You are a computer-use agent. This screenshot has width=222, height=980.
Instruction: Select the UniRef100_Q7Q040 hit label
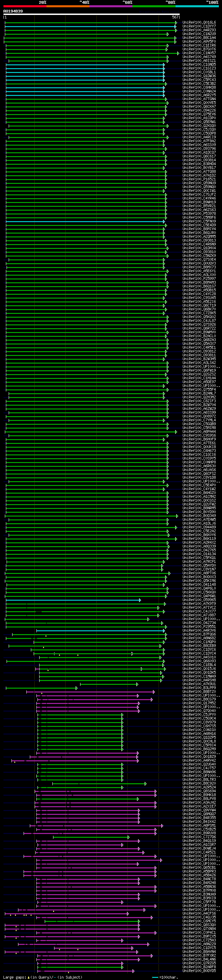coord(199,711)
